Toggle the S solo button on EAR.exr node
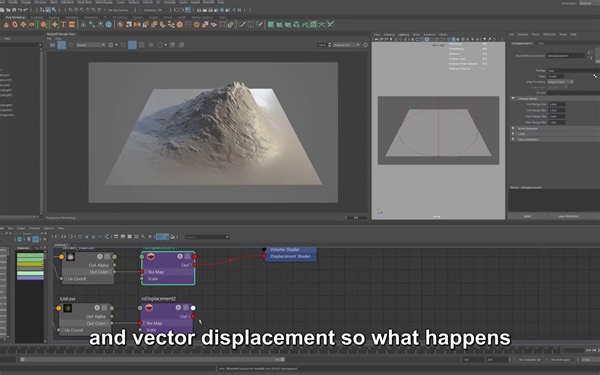This screenshot has height=375, width=600. (97, 308)
